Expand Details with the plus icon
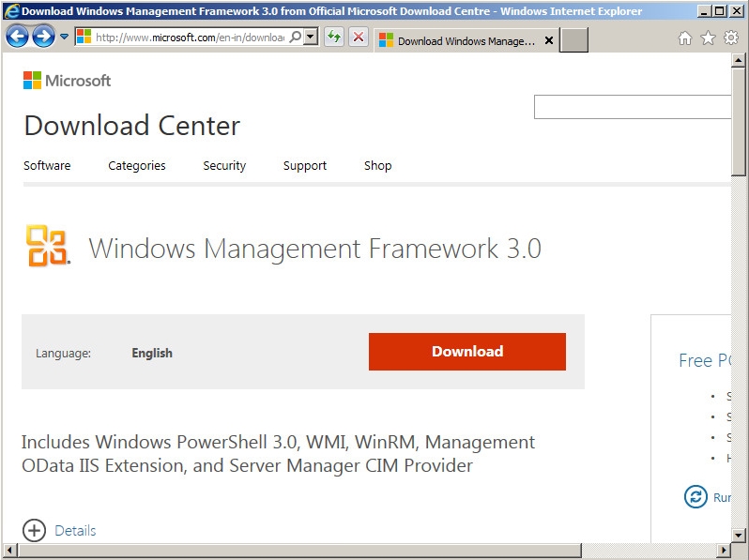749x560 pixels. pyautogui.click(x=34, y=530)
